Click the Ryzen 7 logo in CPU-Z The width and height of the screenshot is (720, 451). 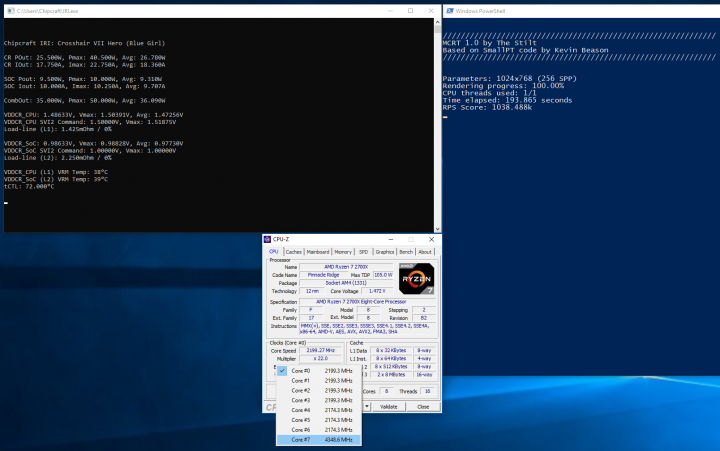point(416,278)
